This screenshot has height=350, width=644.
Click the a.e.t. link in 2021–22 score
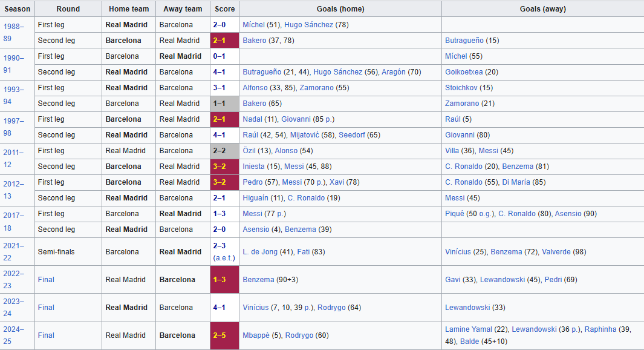click(224, 258)
